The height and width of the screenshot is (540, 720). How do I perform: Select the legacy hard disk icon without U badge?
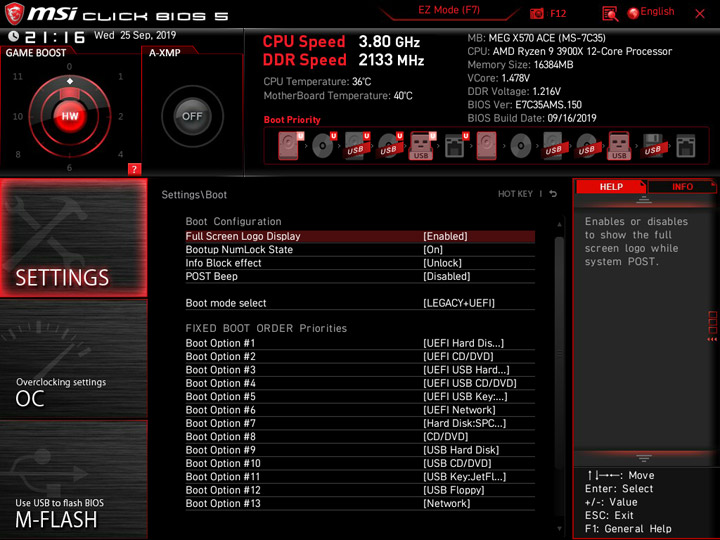tap(486, 146)
